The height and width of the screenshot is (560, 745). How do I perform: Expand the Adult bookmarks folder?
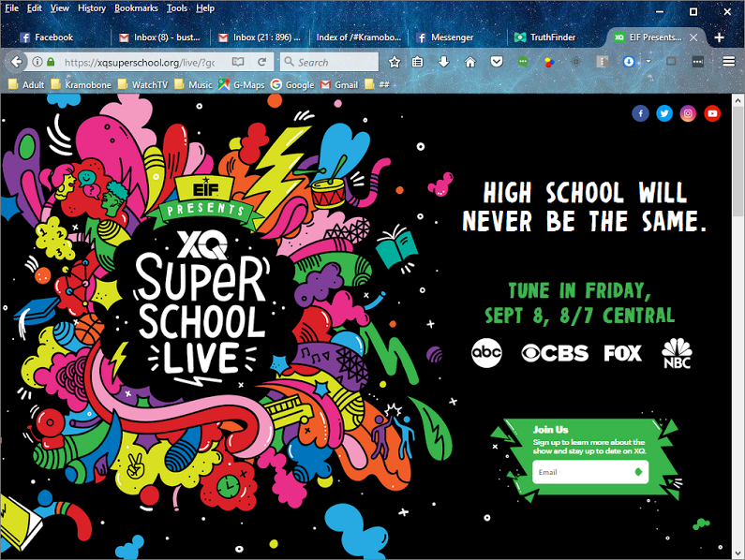26,84
